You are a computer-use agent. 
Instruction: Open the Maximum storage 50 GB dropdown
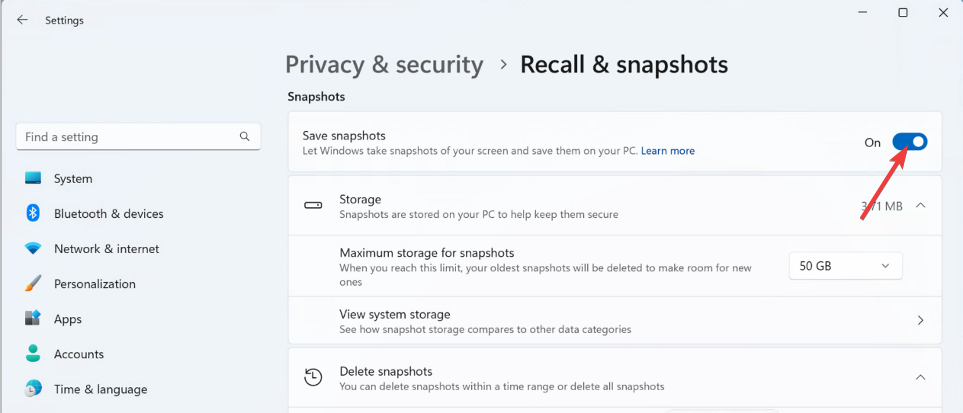click(x=844, y=266)
